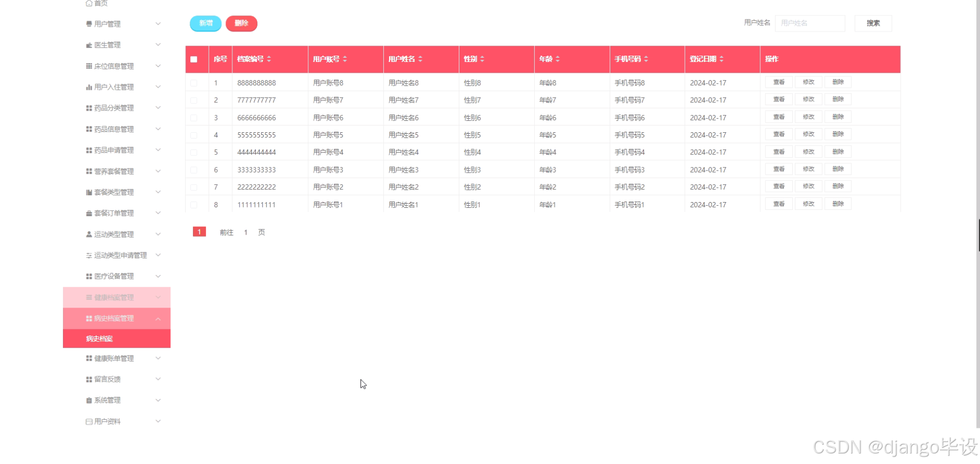Click the 套餐订单管理 icon
This screenshot has height=464, width=980.
tap(89, 213)
